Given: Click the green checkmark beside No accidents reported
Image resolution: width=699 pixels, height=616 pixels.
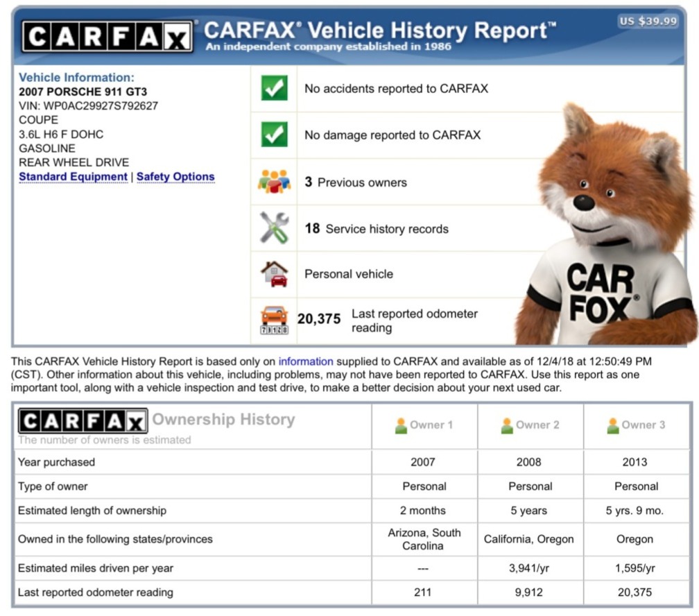Looking at the screenshot, I should 274,88.
